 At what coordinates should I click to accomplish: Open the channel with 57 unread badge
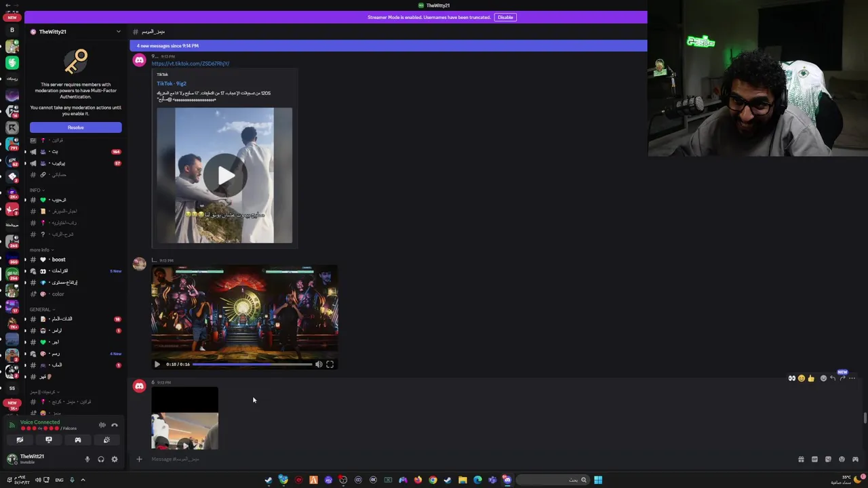point(75,163)
